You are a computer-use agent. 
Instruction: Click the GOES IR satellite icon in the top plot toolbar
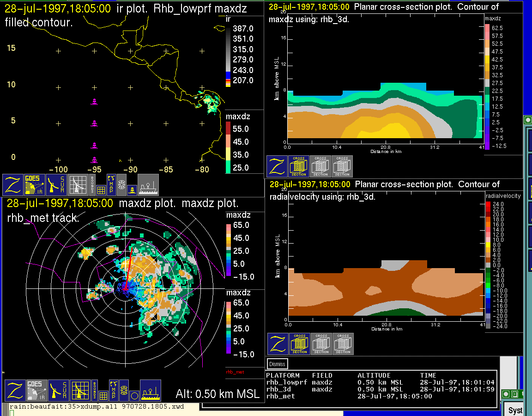tap(35, 185)
